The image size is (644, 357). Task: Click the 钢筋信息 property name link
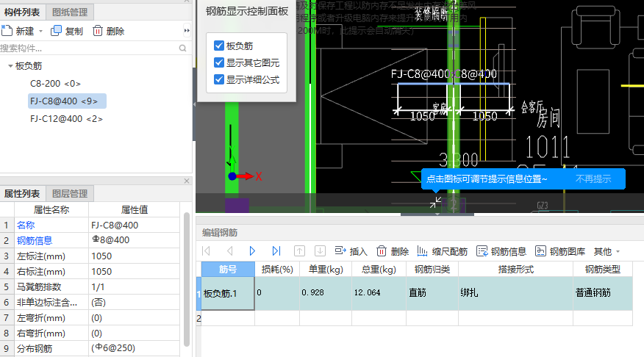coord(35,241)
